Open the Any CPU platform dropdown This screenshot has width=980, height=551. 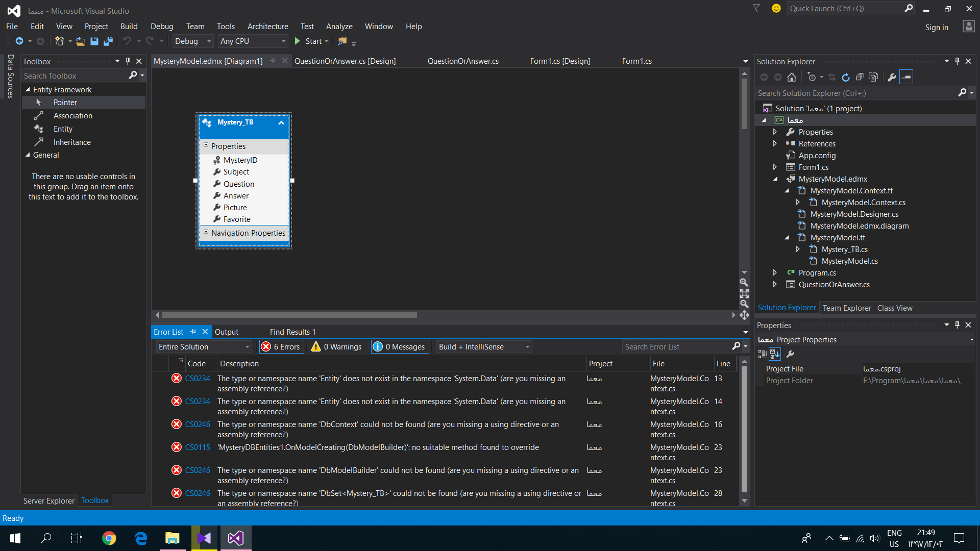click(x=253, y=41)
